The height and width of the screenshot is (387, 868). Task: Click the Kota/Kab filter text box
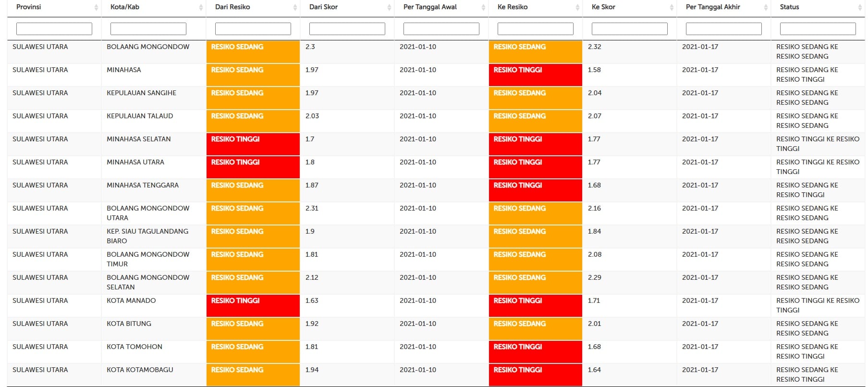click(x=148, y=29)
